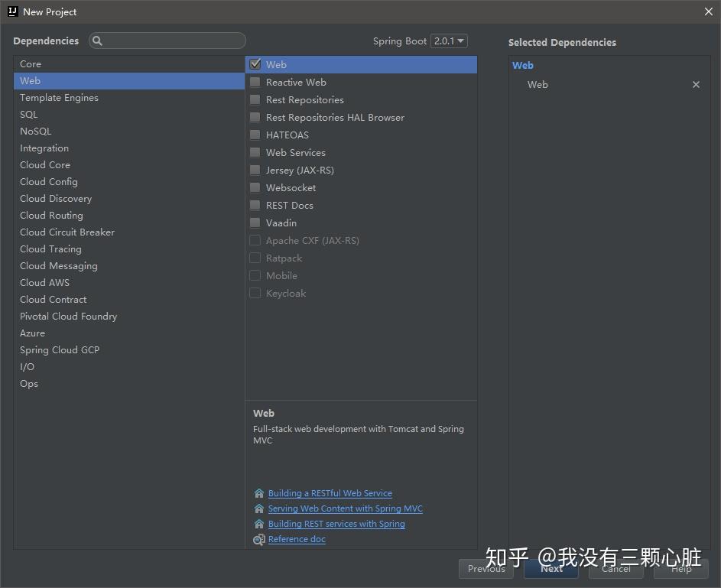
Task: Click the Help button
Action: pyautogui.click(x=681, y=569)
